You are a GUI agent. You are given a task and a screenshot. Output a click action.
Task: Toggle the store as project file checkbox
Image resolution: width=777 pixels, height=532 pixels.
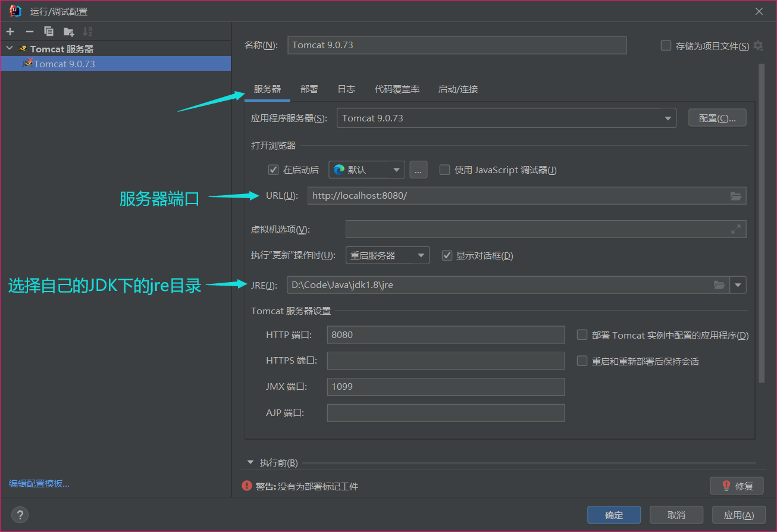[x=666, y=45]
